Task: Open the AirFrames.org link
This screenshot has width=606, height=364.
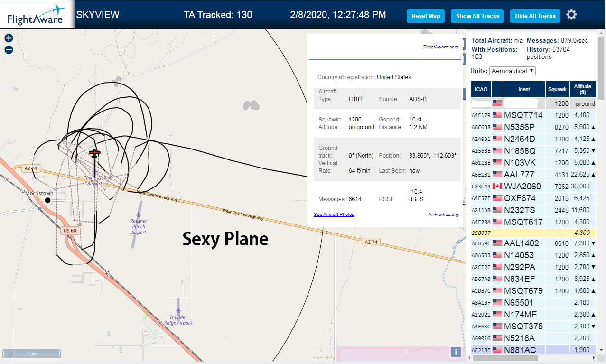Action: click(x=443, y=215)
